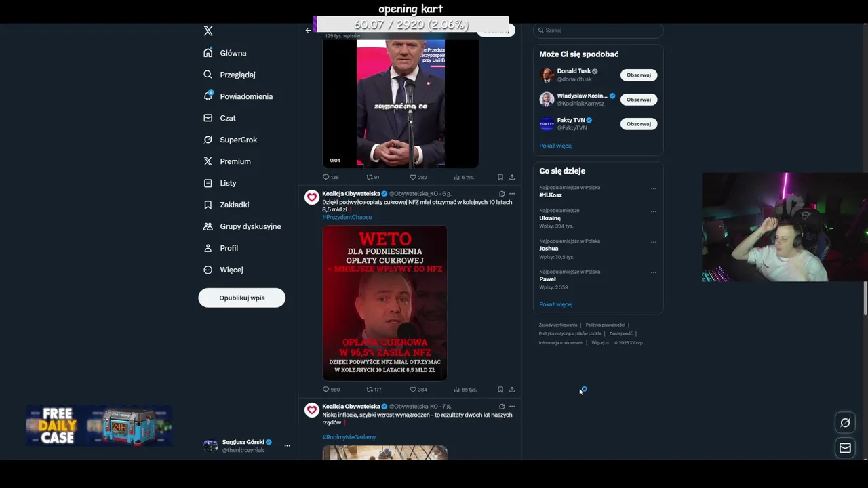Image resolution: width=868 pixels, height=488 pixels.
Task: Click Opublikuj wpis button
Action: pyautogui.click(x=242, y=298)
